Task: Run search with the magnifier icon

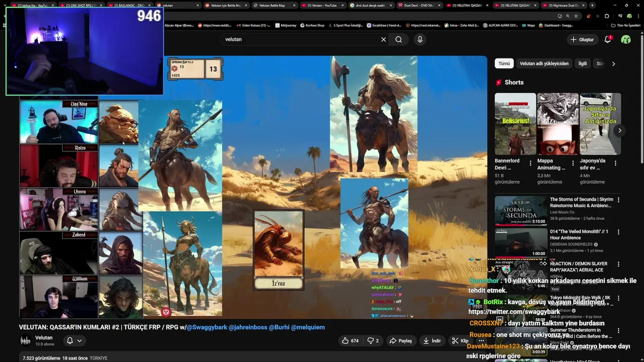Action: [x=398, y=39]
